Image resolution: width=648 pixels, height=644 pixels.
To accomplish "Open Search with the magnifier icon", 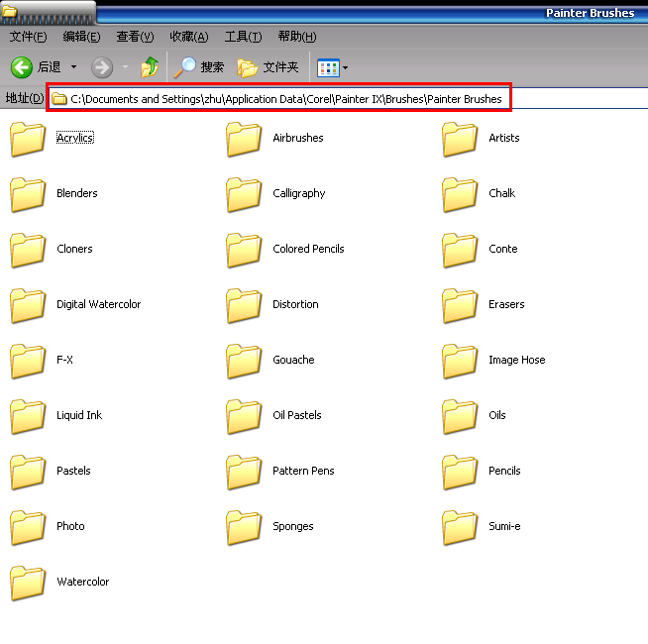I will (185, 67).
